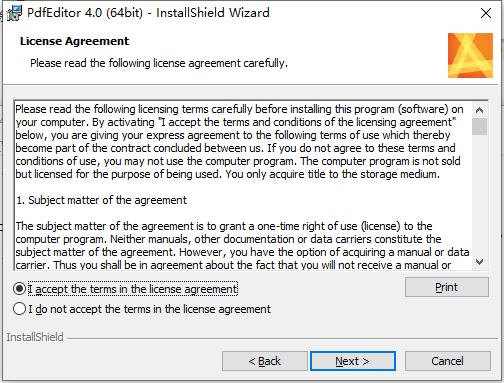Click the license scrollbar thumb
This screenshot has height=383, width=504.
click(x=479, y=126)
